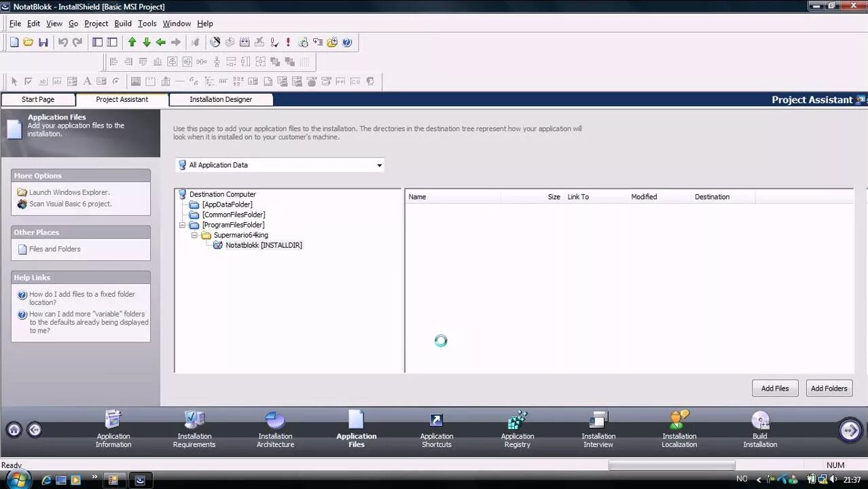Open Application Information step
This screenshot has height=489, width=868.
coord(113,430)
